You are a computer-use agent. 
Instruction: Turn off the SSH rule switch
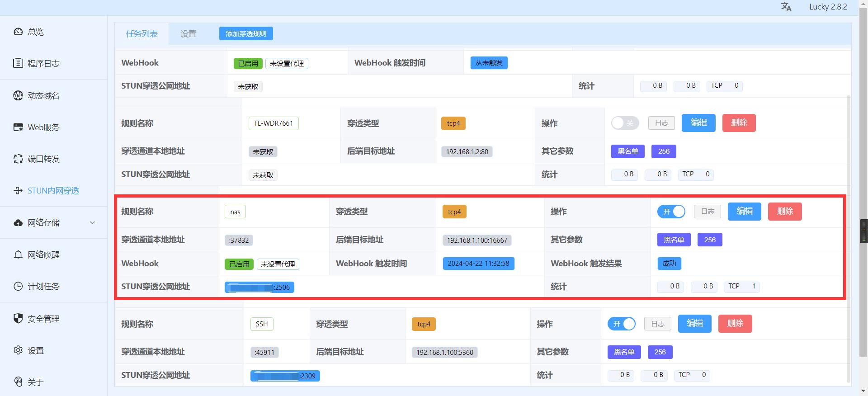621,324
